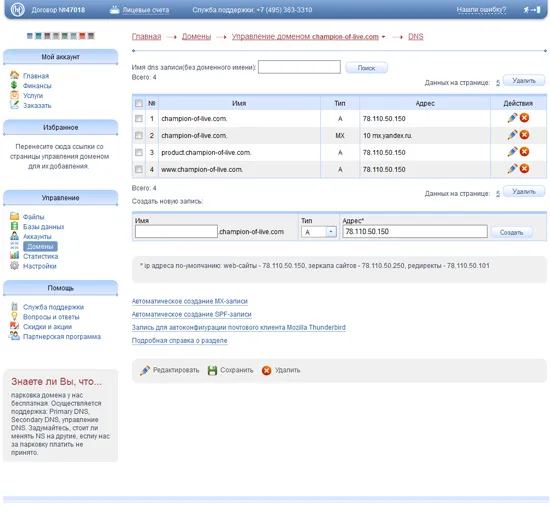Open the automatic SPF record creation link
The height and width of the screenshot is (513, 550).
click(192, 315)
